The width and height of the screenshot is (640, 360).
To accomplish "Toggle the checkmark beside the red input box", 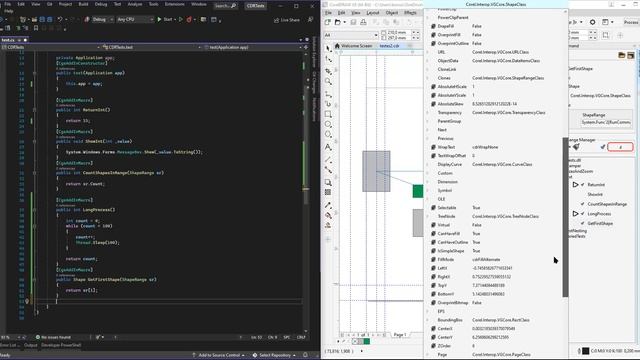I will [x=603, y=147].
